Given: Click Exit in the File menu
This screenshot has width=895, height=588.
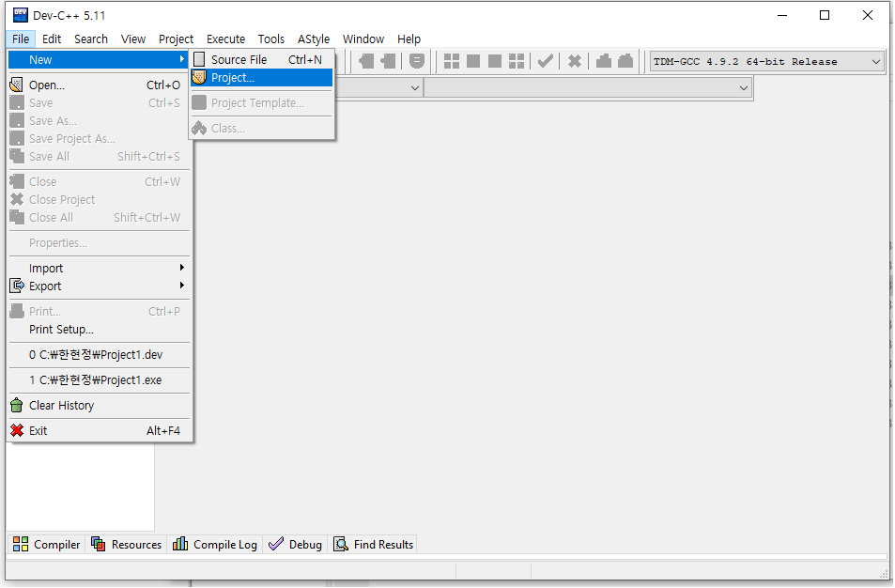Looking at the screenshot, I should (100, 431).
